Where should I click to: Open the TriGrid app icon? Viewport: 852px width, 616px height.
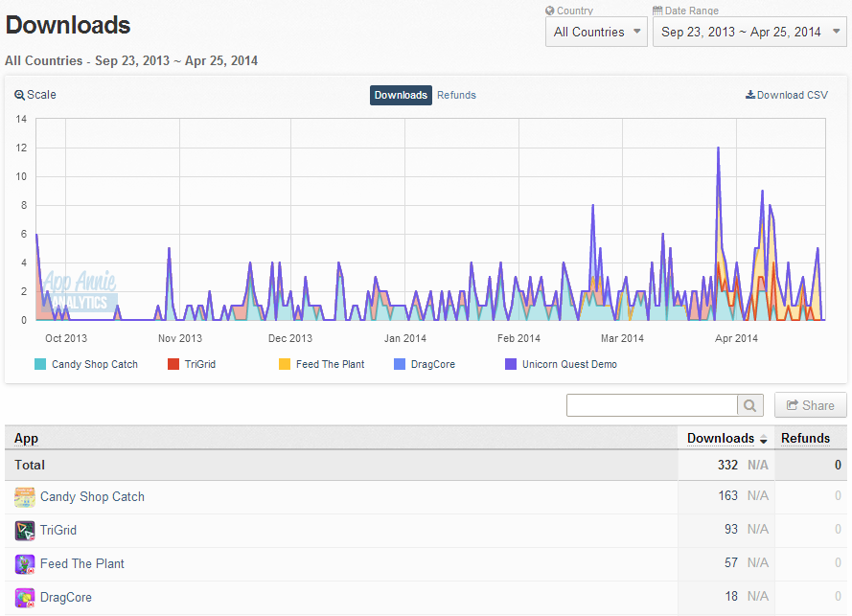click(25, 531)
